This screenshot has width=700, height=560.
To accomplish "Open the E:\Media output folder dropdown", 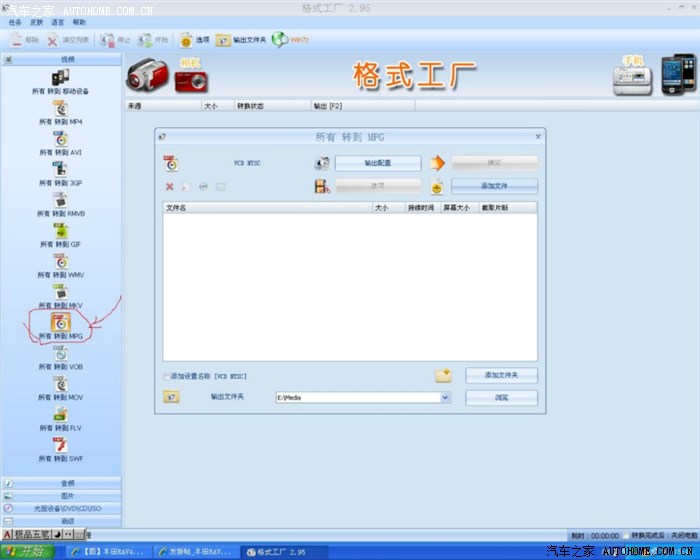I will pos(445,397).
